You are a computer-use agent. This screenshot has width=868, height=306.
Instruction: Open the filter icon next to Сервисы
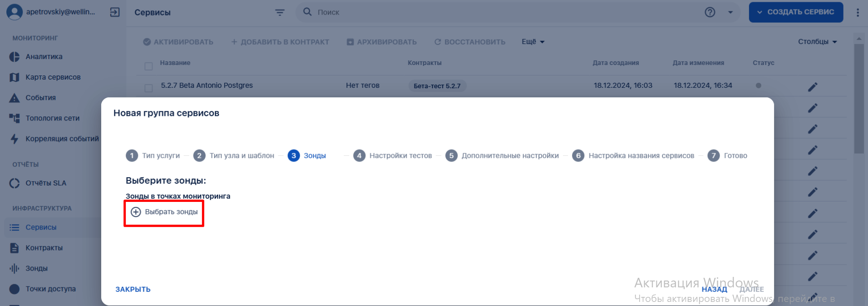280,12
